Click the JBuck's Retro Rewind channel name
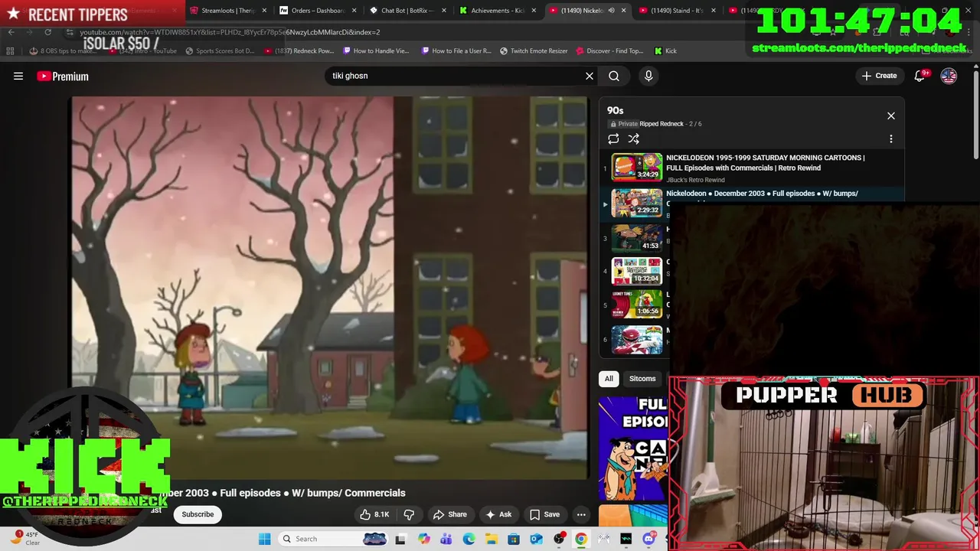The width and height of the screenshot is (980, 551). click(695, 180)
